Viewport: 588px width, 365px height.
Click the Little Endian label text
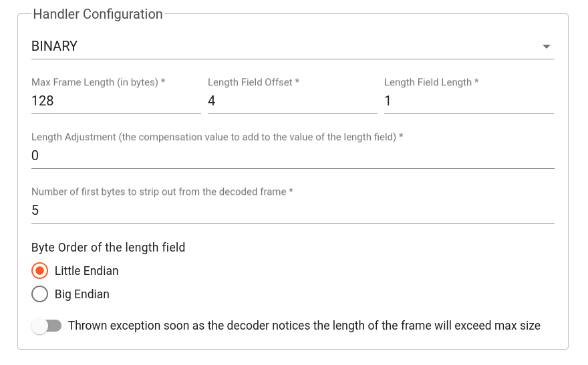(x=87, y=271)
